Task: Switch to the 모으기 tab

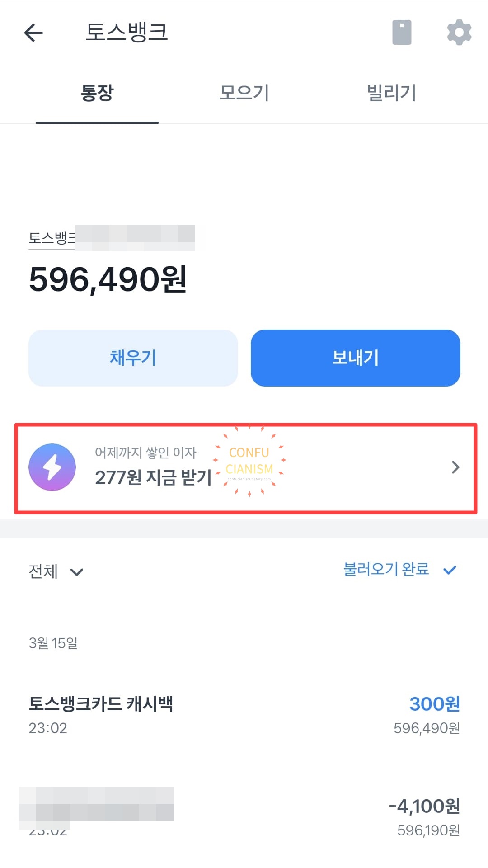Action: tap(244, 93)
